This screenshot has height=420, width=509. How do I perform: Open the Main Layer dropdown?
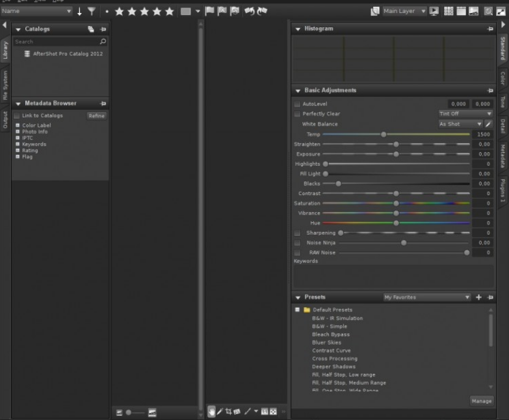pos(404,11)
